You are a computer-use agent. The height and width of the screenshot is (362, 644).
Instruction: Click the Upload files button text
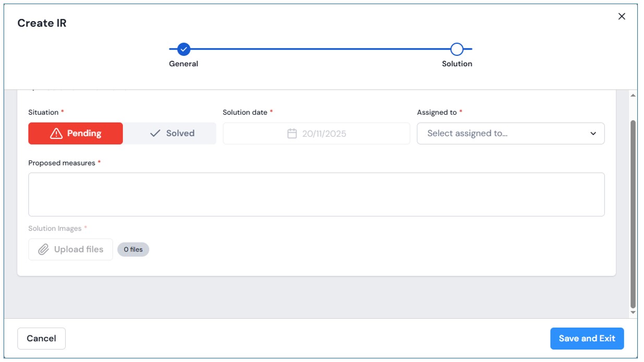pos(79,249)
